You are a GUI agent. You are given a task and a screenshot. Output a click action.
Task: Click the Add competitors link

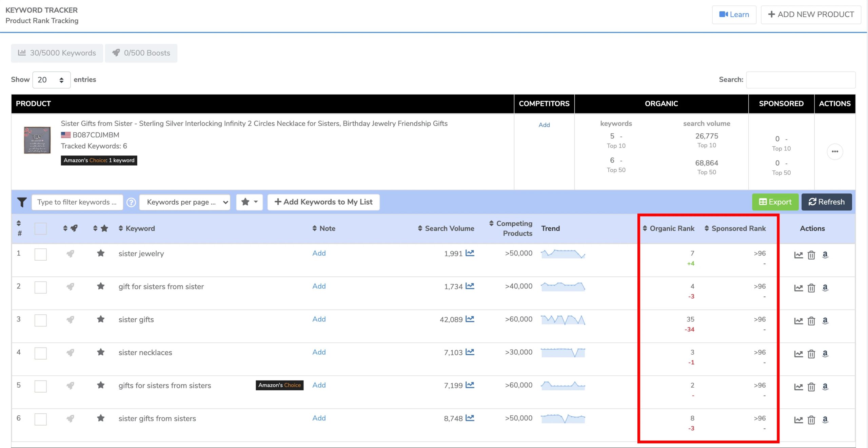(544, 125)
